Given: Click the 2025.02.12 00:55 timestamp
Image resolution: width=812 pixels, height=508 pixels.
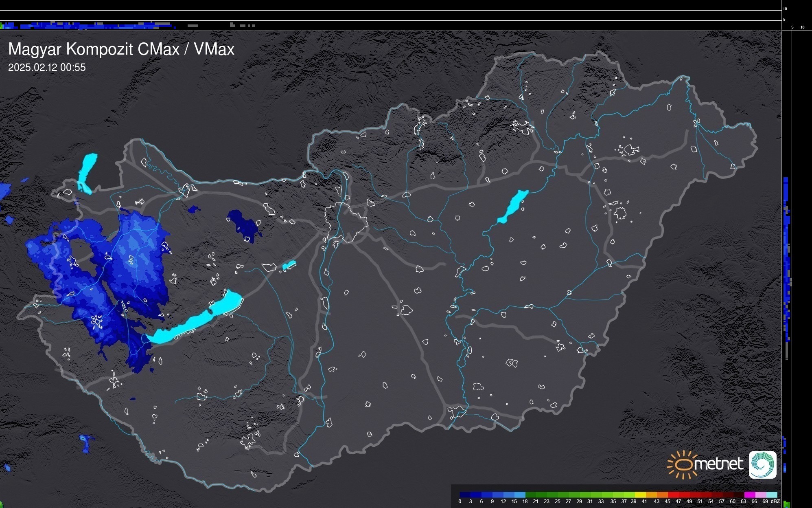Looking at the screenshot, I should (47, 68).
